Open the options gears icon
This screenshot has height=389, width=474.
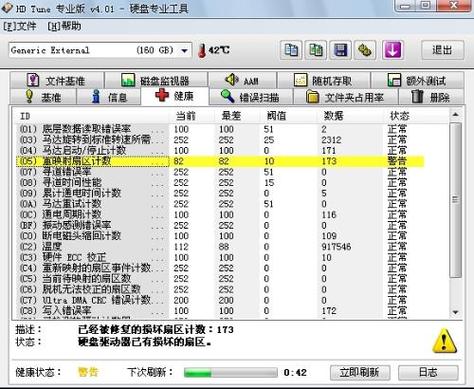(x=365, y=50)
